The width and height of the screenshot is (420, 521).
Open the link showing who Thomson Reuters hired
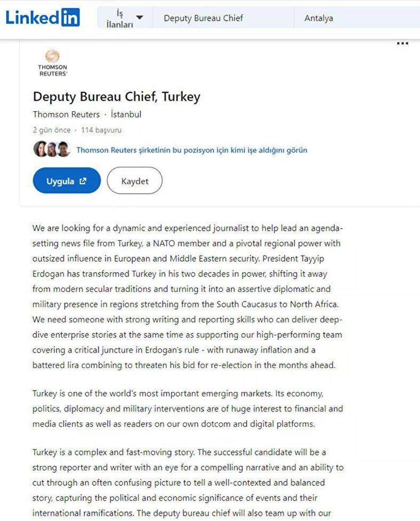(191, 150)
